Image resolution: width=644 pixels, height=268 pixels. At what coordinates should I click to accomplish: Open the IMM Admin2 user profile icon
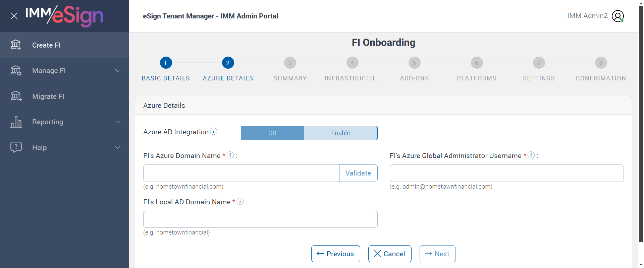(618, 16)
